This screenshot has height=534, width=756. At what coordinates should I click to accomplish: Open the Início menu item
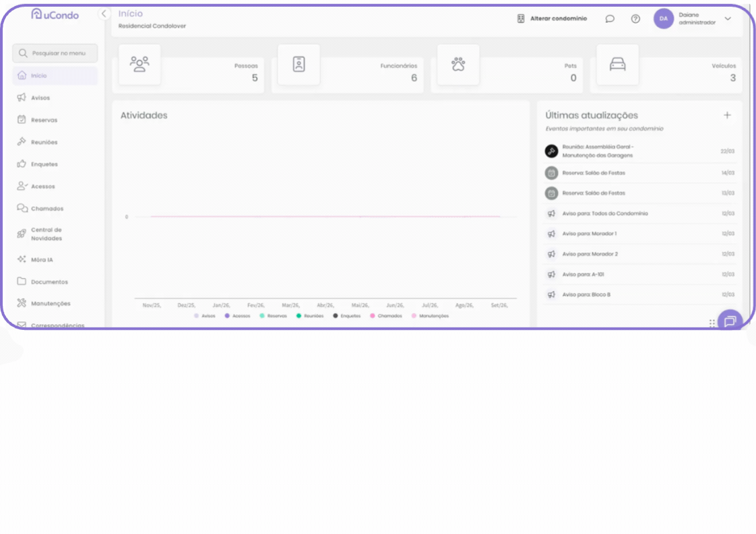(x=55, y=75)
